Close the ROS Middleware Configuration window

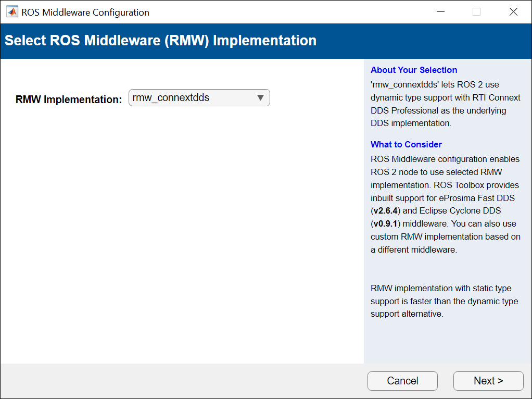pyautogui.click(x=513, y=12)
